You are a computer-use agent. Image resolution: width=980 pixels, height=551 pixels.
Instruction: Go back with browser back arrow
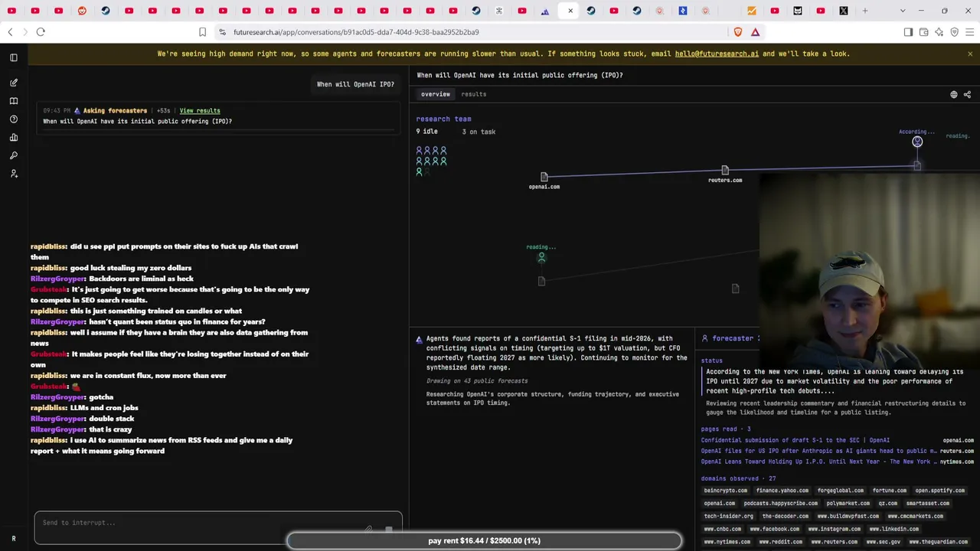tap(10, 32)
